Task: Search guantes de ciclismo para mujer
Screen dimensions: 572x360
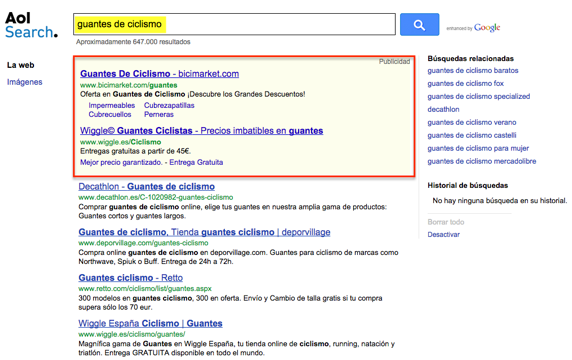Action: pos(478,148)
